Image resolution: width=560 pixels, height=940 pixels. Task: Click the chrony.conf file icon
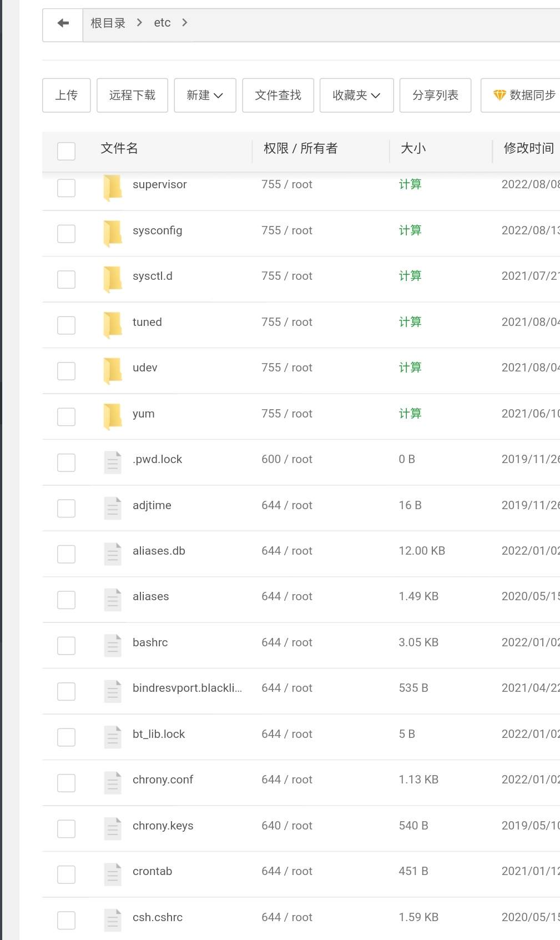[x=113, y=783]
